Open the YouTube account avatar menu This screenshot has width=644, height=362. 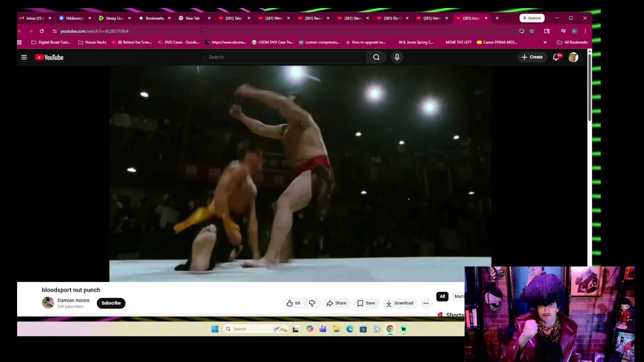[573, 57]
